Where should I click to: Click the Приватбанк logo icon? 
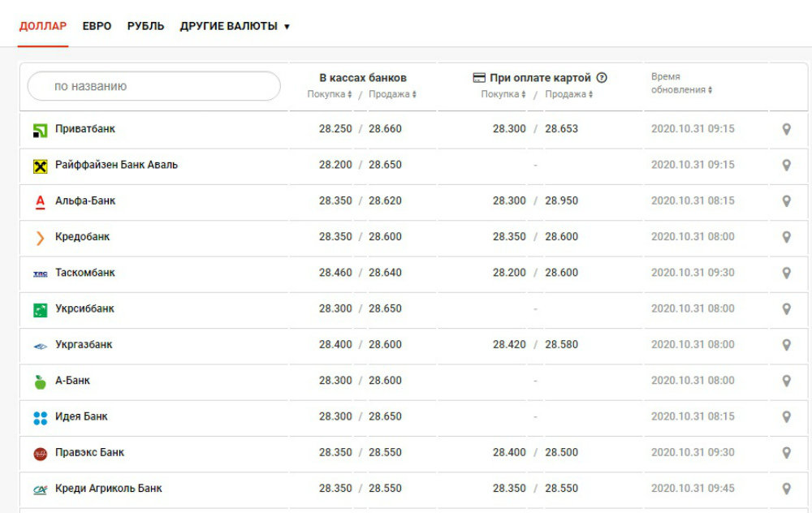click(40, 131)
